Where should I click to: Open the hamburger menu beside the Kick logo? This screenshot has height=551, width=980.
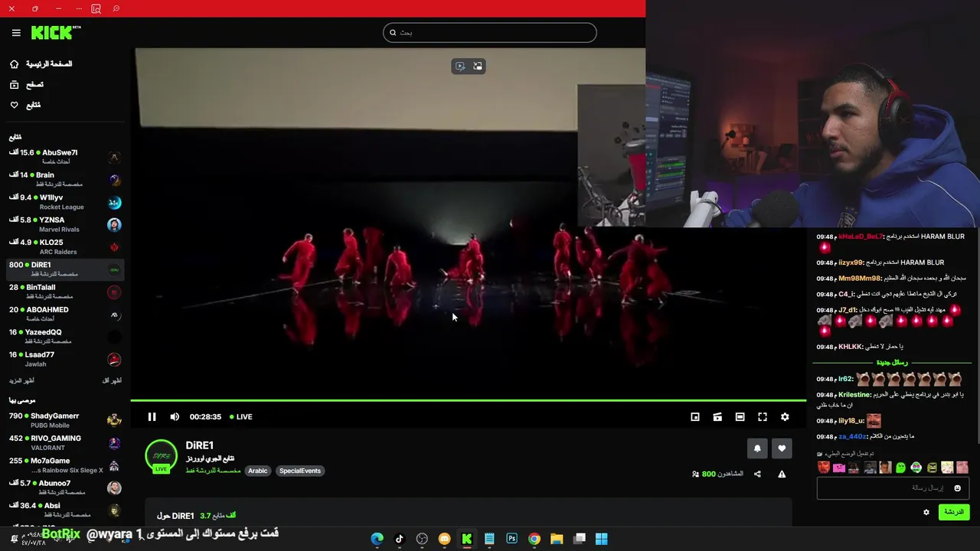point(16,33)
